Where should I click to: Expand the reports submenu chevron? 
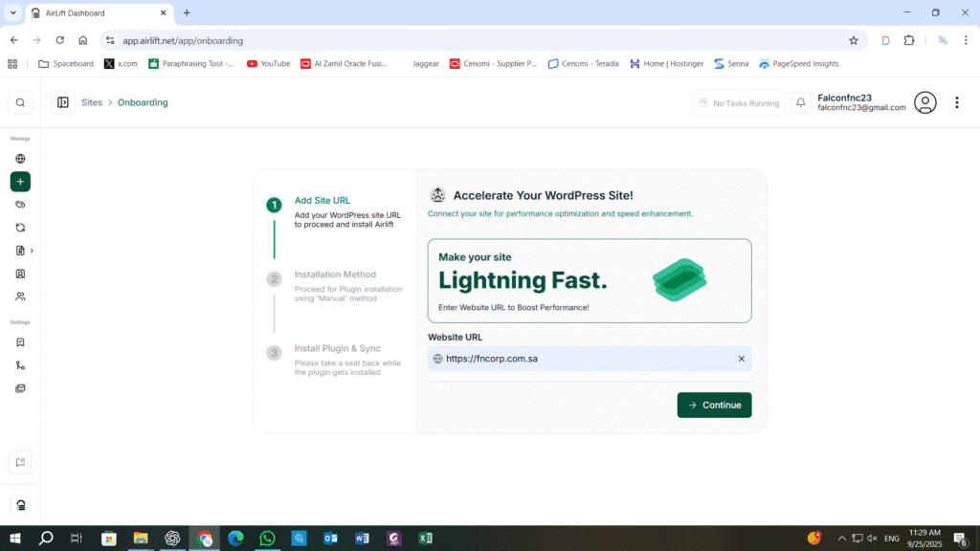32,251
